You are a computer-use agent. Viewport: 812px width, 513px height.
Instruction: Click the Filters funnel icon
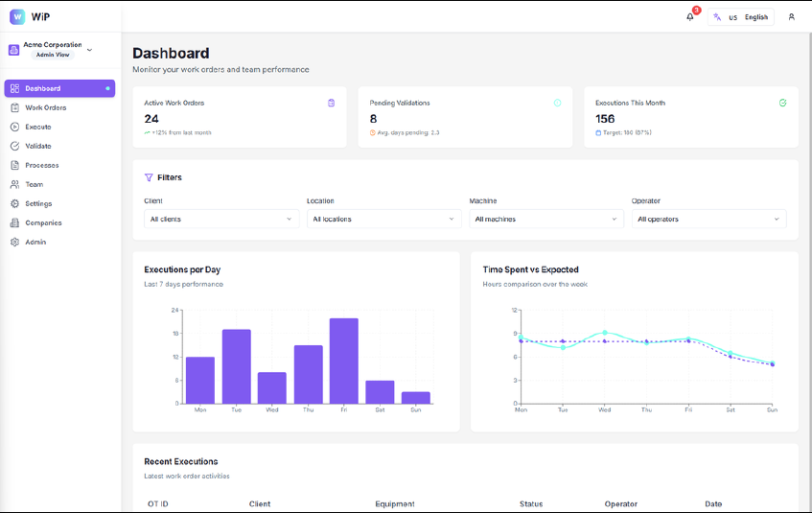pos(149,177)
